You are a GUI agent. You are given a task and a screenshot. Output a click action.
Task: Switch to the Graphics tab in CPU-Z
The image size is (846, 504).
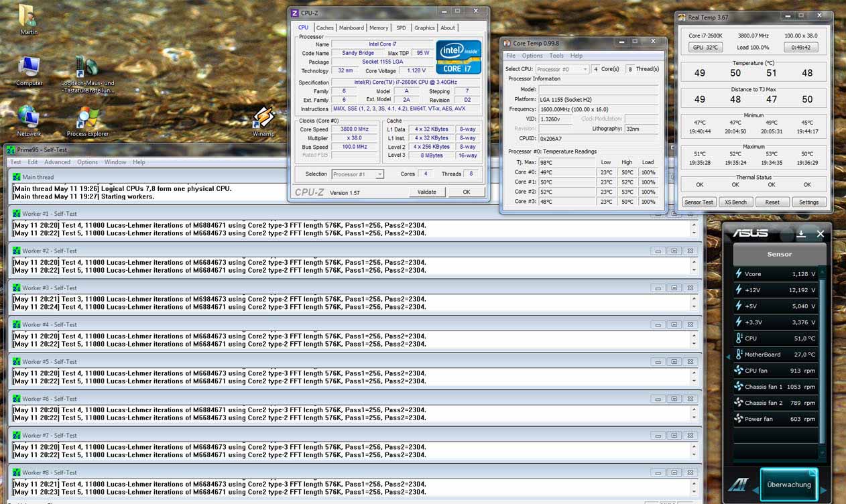(424, 28)
